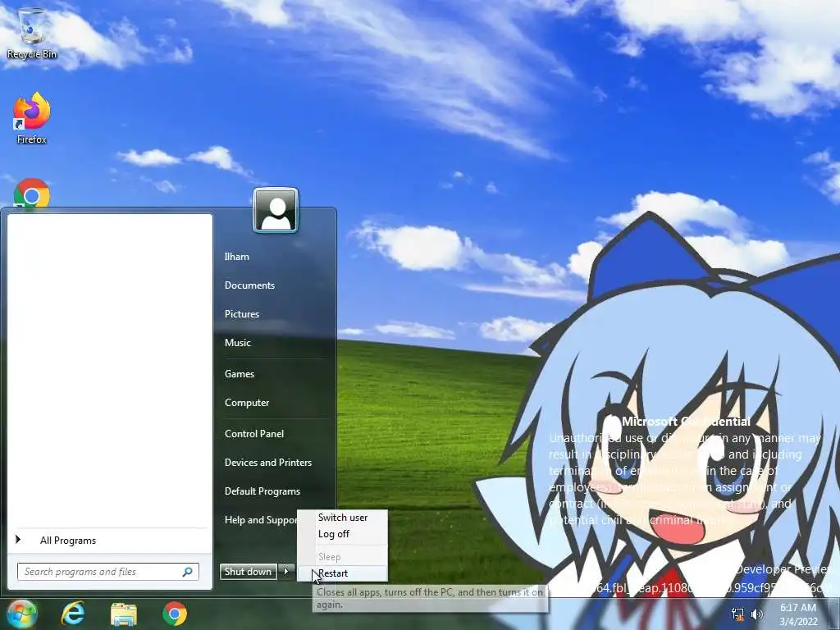Open Computer from the Start menu
Viewport: 840px width, 630px height.
tap(246, 403)
